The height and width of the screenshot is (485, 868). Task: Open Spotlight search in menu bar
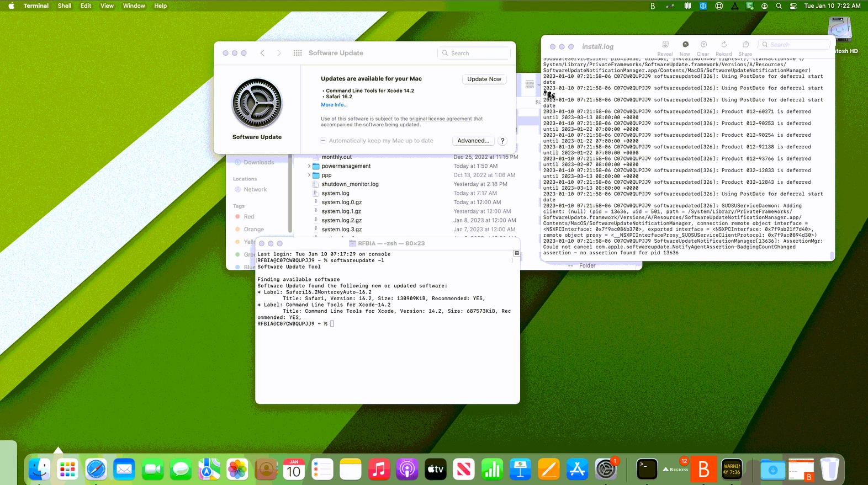click(x=779, y=6)
